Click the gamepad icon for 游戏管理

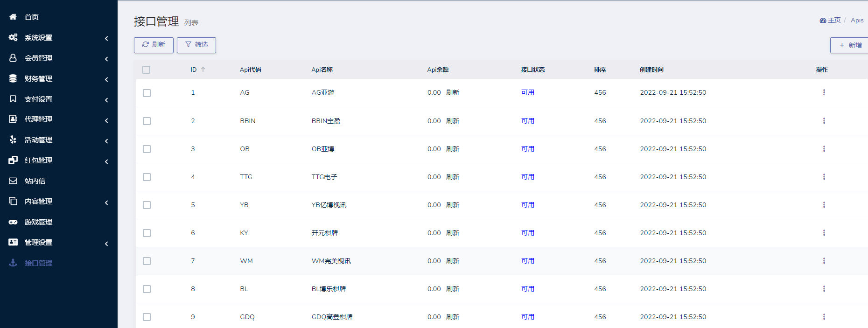click(13, 222)
